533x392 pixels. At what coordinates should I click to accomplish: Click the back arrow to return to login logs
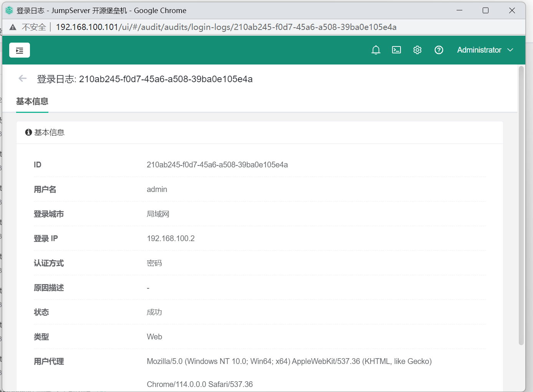(22, 78)
